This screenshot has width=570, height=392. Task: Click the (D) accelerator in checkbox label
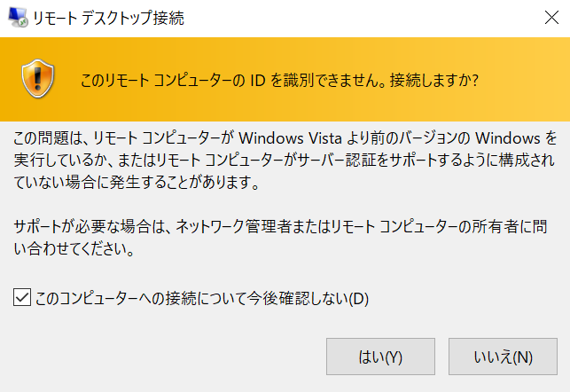point(358,299)
